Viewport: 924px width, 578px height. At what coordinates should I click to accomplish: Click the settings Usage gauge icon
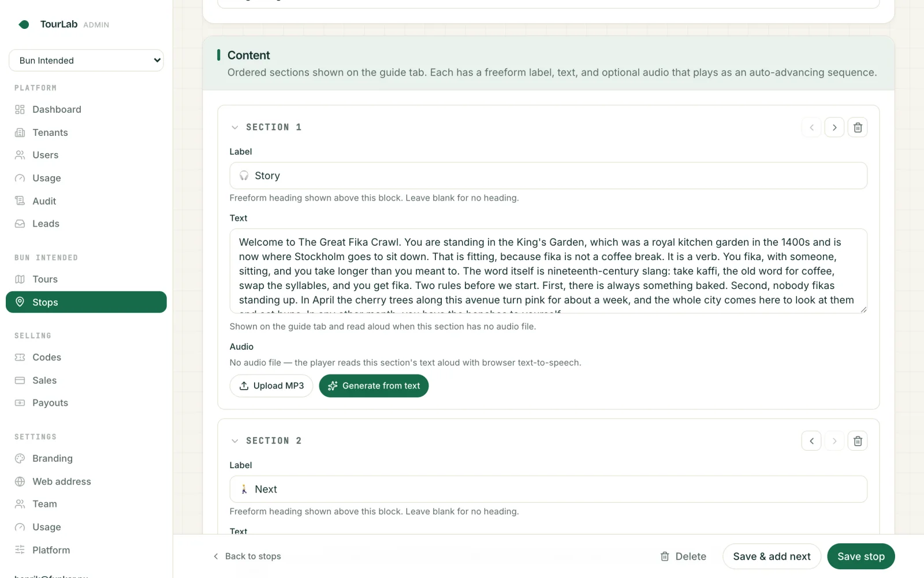click(20, 527)
